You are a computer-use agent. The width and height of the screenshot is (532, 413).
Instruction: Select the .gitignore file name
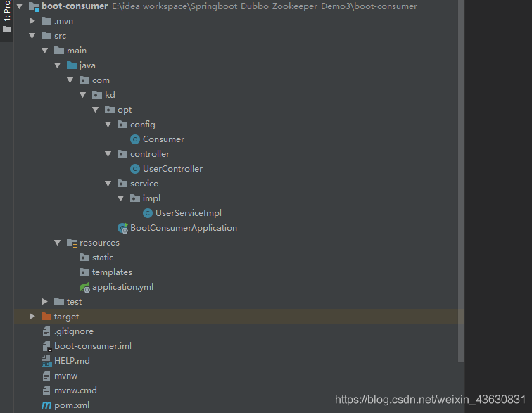click(74, 331)
